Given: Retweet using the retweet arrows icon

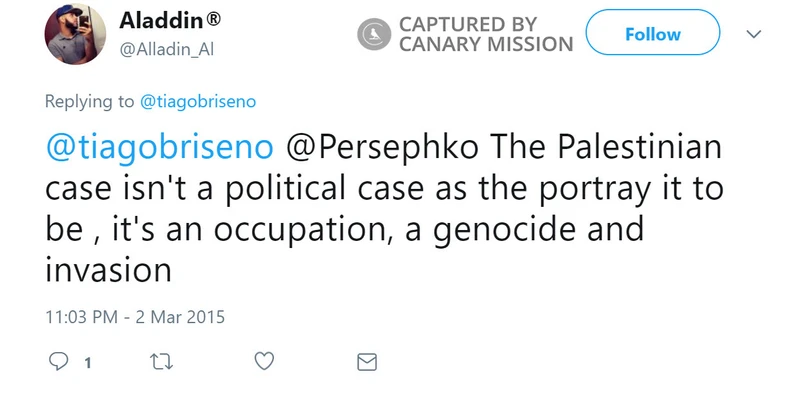Looking at the screenshot, I should pyautogui.click(x=162, y=362).
